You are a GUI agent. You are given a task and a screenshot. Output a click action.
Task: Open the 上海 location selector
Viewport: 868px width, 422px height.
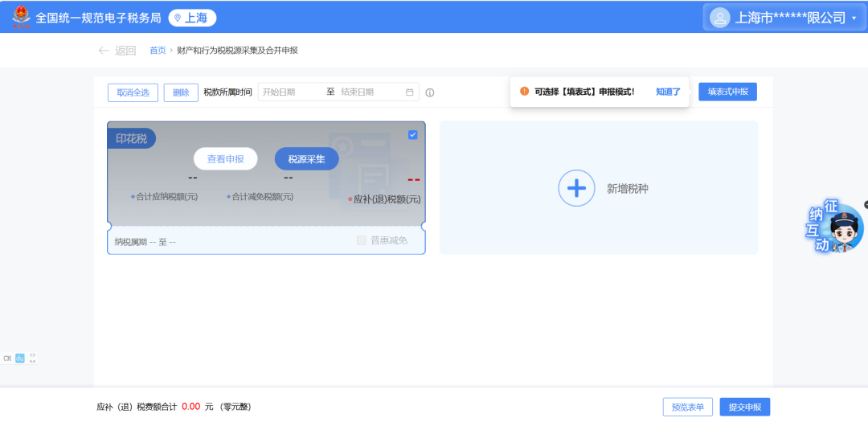[x=192, y=18]
